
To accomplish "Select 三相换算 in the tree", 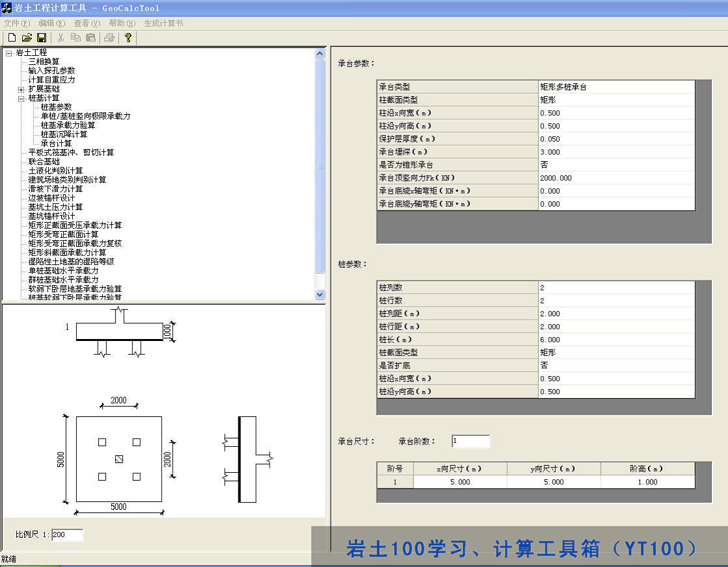I will 44,62.
